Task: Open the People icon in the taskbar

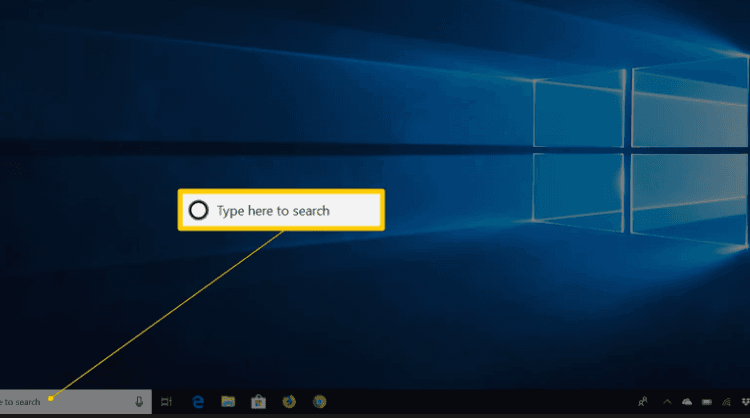Action: [x=643, y=402]
